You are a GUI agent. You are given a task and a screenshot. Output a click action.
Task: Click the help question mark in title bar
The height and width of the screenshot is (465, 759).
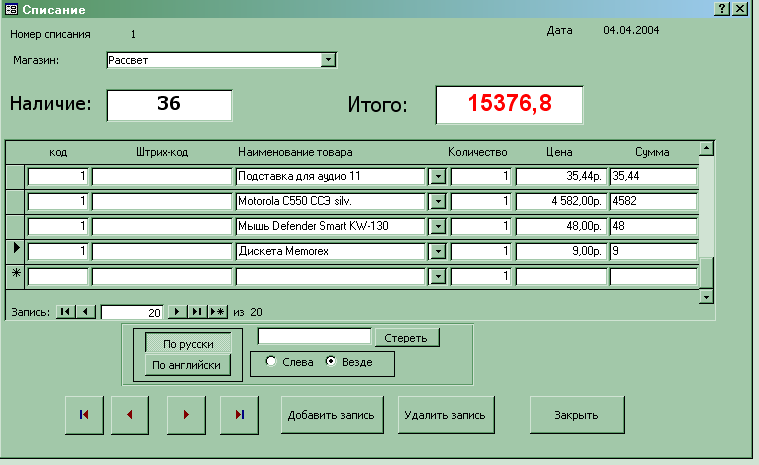(721, 8)
